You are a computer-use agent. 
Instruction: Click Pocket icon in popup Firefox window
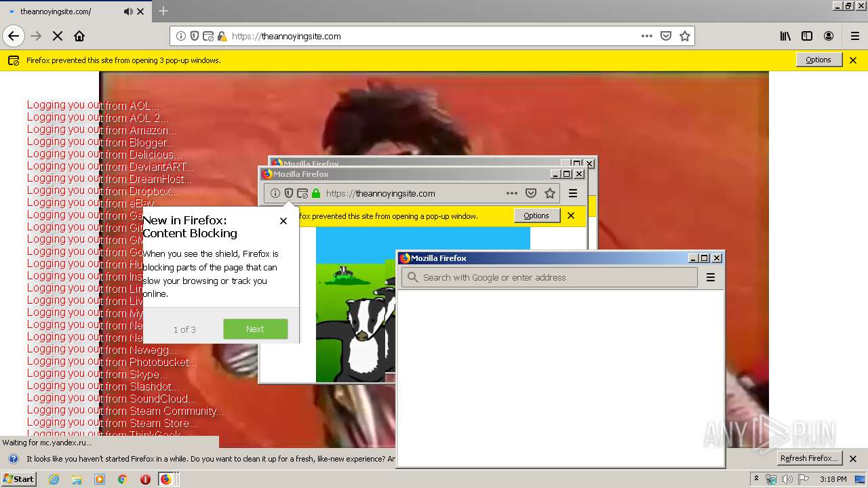[x=531, y=193]
